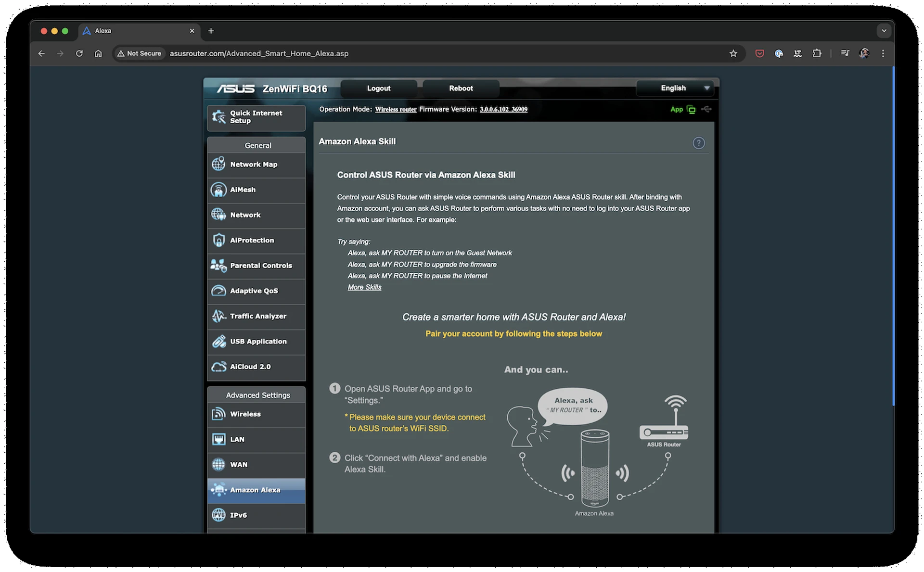Open Quick Internet Setup wizard

click(x=256, y=117)
